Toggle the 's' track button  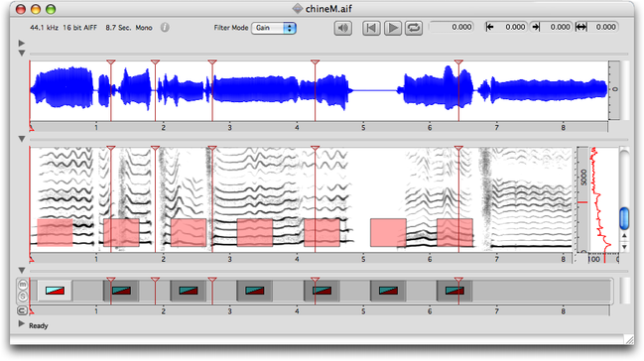23,297
